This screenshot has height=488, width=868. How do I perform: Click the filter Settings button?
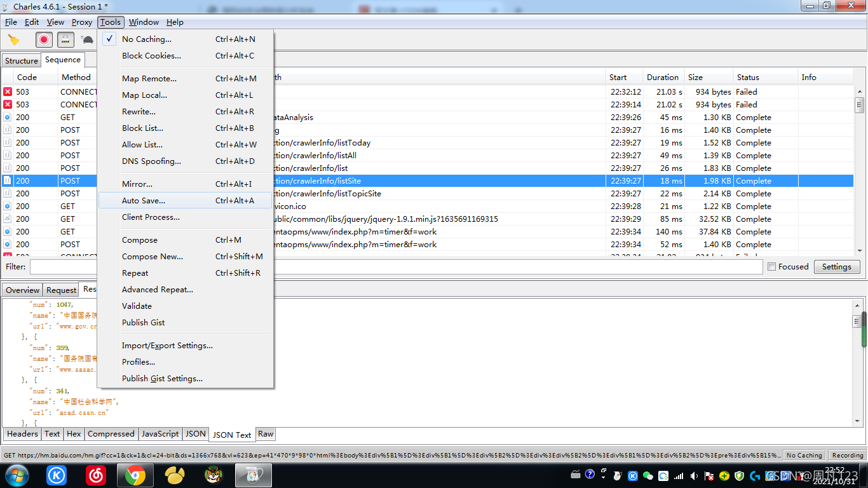tap(836, 267)
